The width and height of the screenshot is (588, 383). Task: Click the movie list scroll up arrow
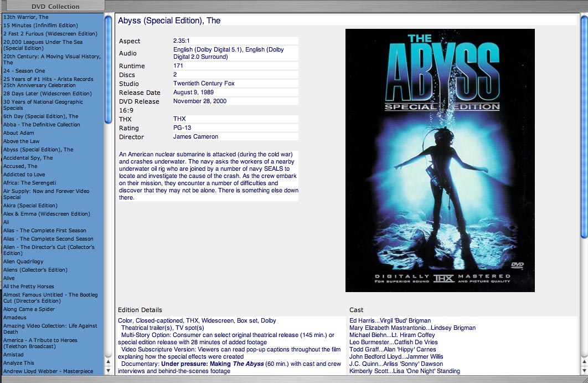click(x=108, y=361)
